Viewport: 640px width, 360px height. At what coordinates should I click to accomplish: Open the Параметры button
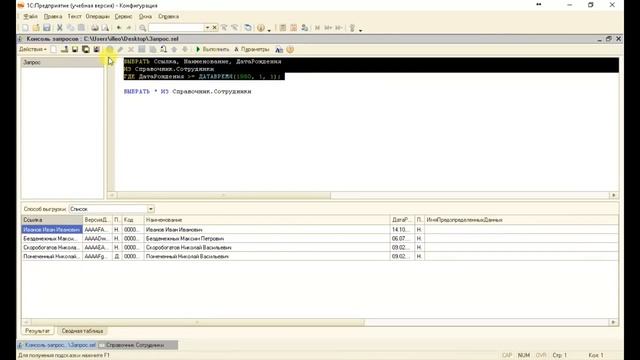[x=251, y=49]
